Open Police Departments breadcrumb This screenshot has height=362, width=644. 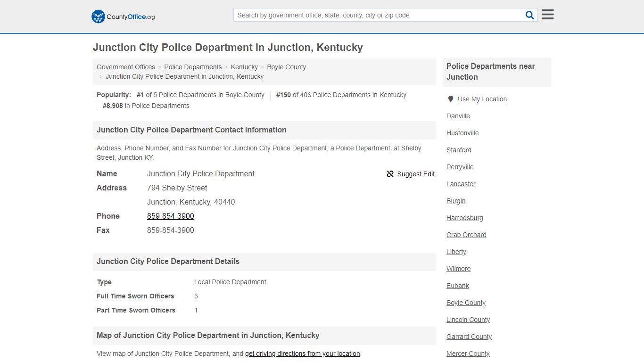(x=193, y=67)
